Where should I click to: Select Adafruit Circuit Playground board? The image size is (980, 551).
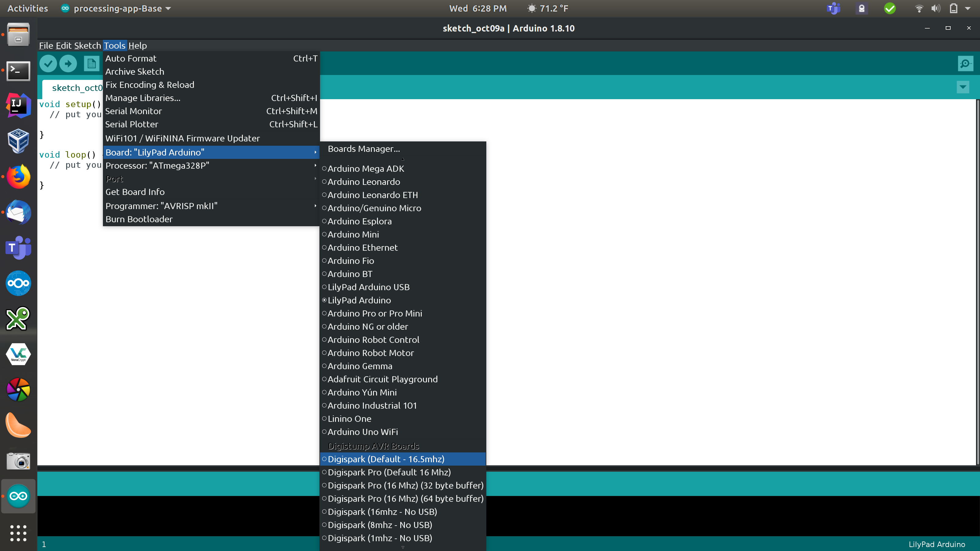click(x=403, y=379)
